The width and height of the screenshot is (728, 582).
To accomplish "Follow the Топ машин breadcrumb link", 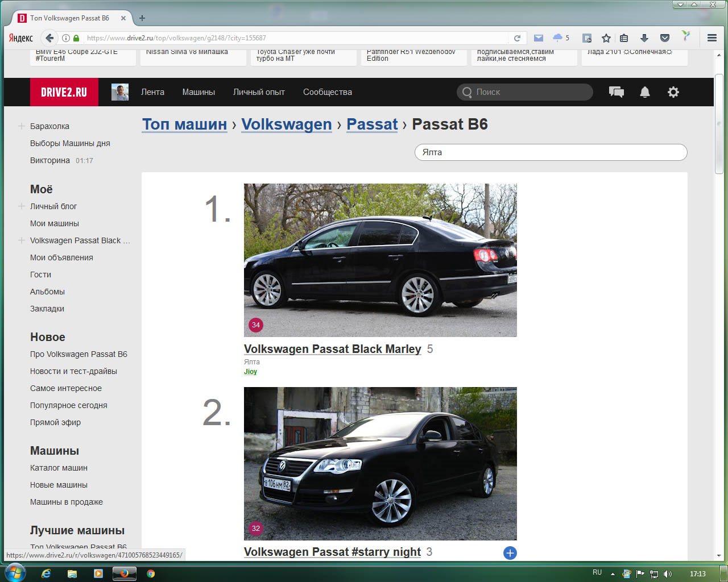I will [184, 124].
